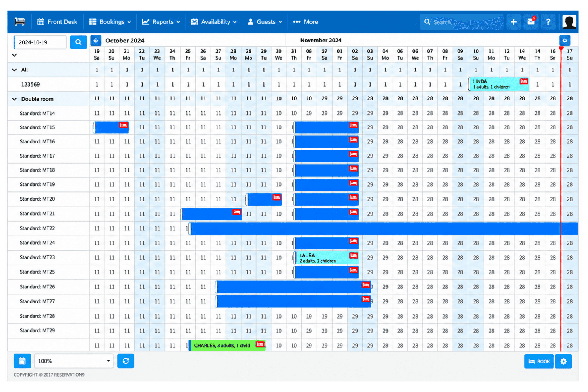This screenshot has height=392, width=588.
Task: Select the Standard: MT18 room label
Action: [x=37, y=170]
